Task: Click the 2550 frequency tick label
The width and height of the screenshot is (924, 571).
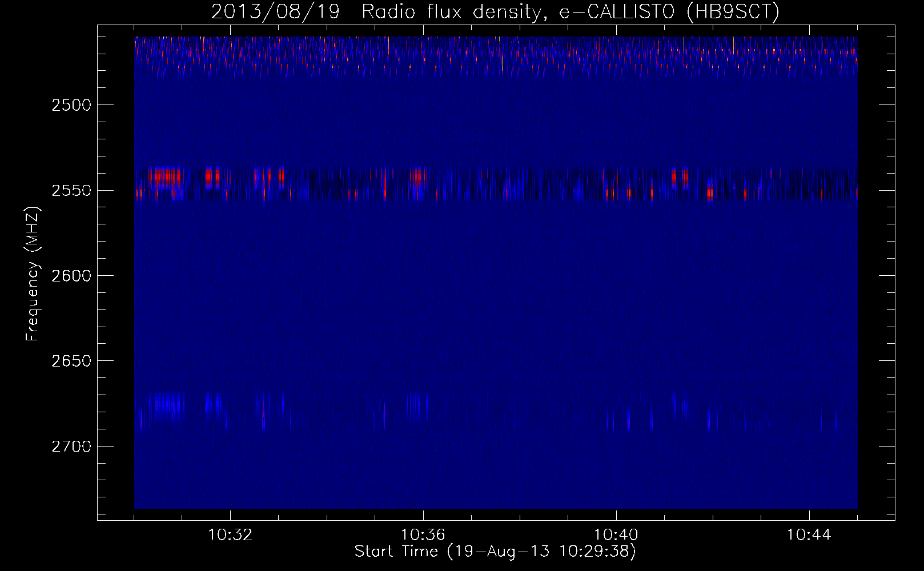Action: [x=71, y=191]
